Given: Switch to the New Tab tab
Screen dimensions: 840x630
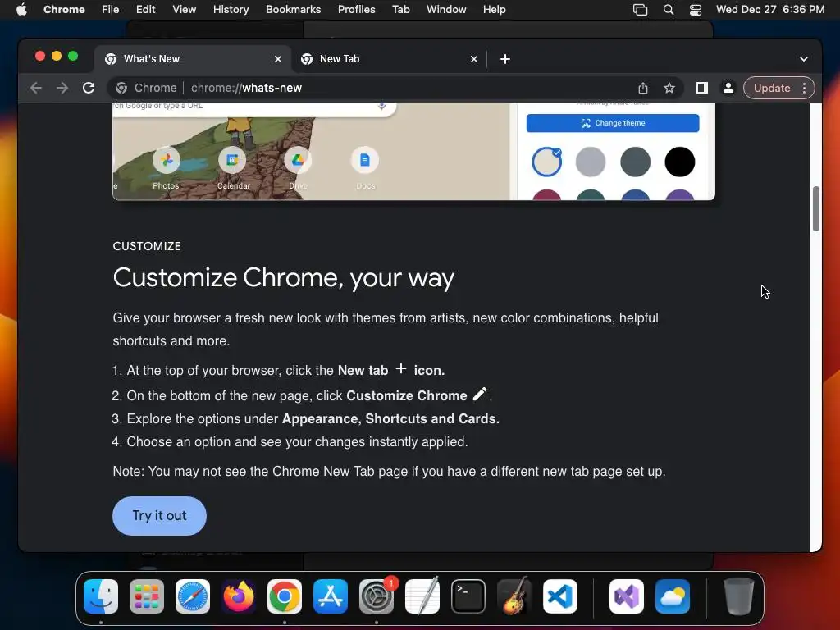Looking at the screenshot, I should pos(389,59).
